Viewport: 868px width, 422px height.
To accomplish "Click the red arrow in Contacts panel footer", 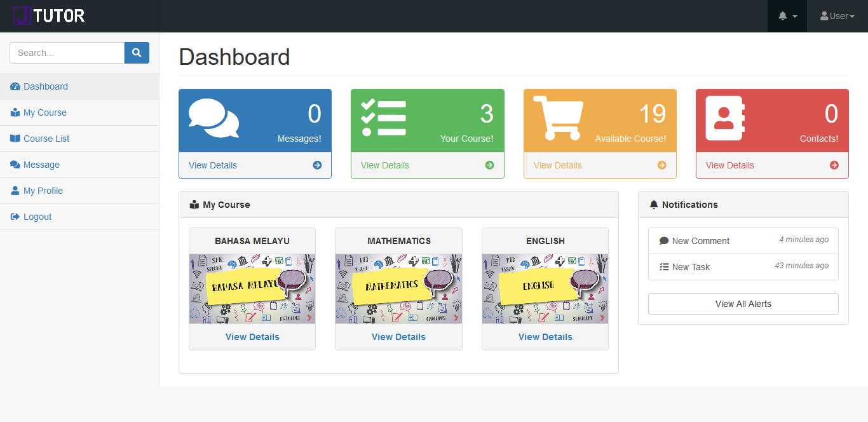I will click(834, 165).
